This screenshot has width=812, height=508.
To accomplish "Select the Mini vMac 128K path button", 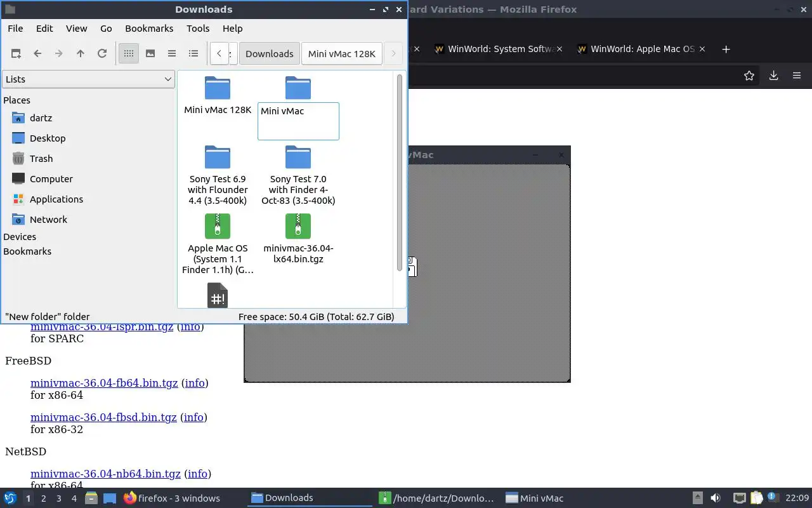I will coord(342,53).
